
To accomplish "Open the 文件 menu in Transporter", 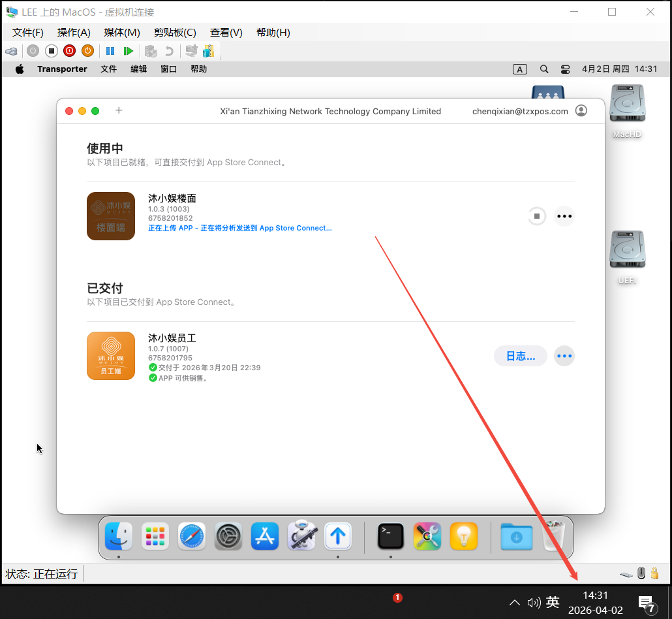I will coord(108,69).
